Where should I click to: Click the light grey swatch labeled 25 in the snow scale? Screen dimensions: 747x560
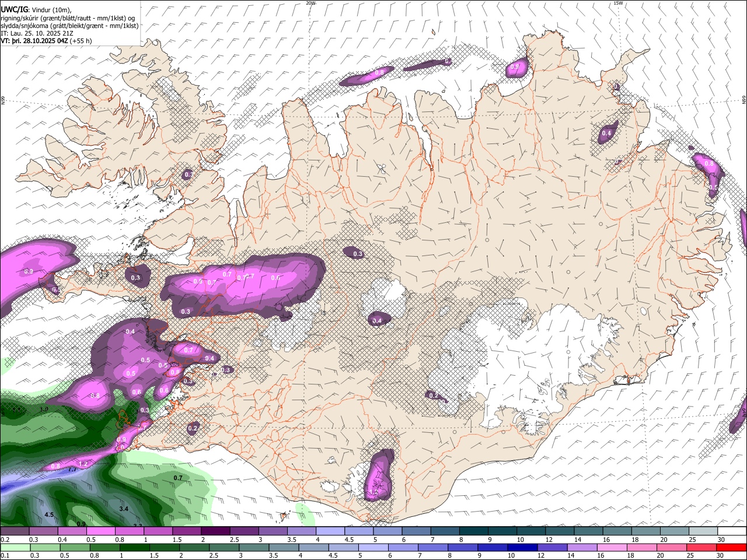(x=703, y=531)
